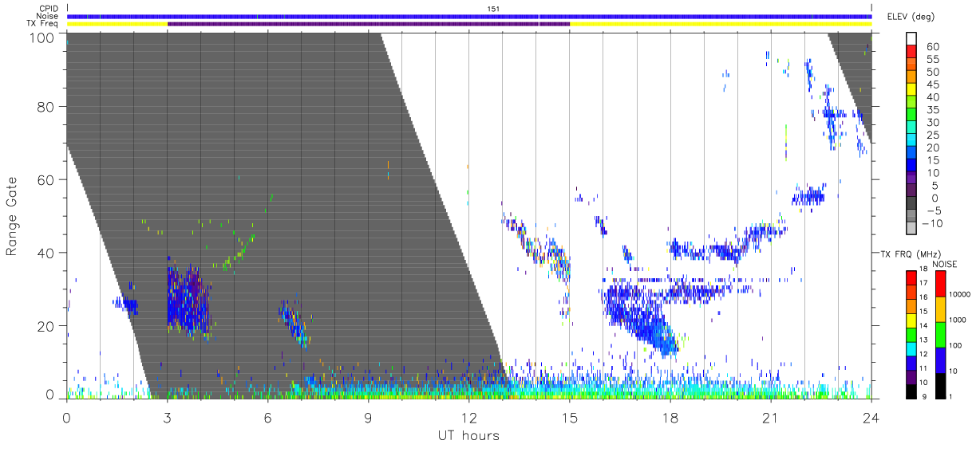
Task: Click the '20' tick on Range Gate axis
Action: point(45,326)
